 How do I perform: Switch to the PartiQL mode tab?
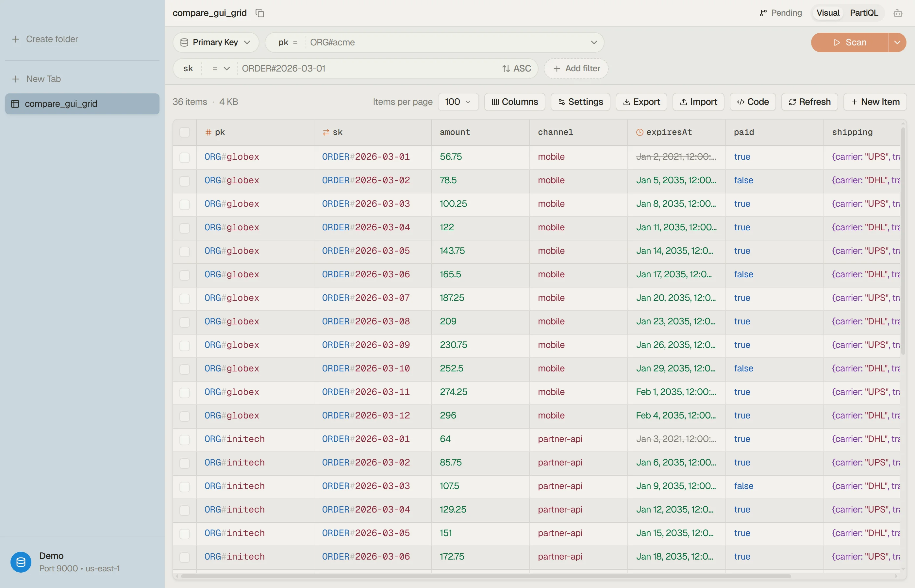(x=864, y=13)
